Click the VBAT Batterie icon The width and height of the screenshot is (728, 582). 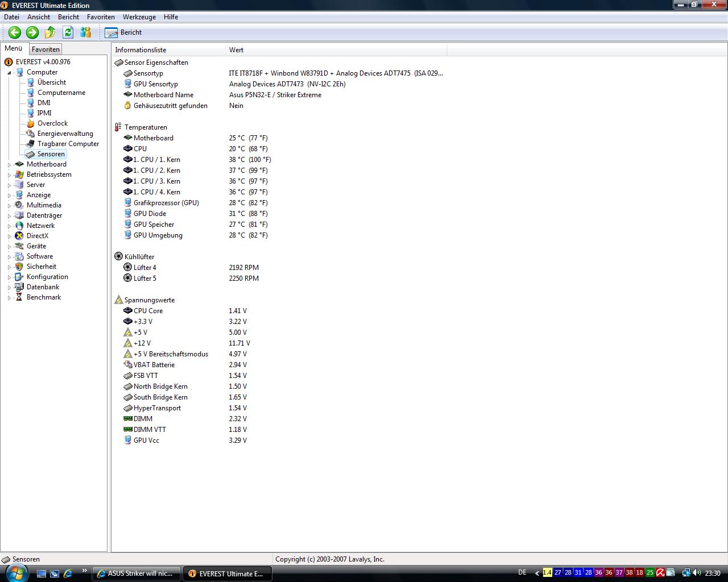click(x=127, y=365)
